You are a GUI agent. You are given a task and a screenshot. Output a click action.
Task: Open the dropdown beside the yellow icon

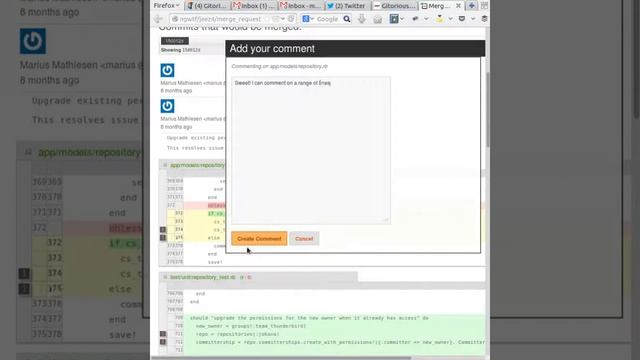[x=450, y=19]
